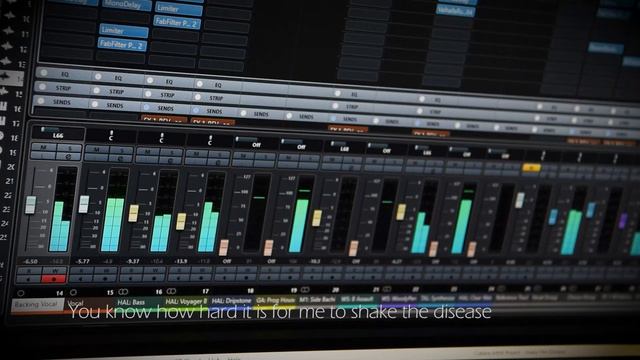Solo the Backing Vocal channel
The height and width of the screenshot is (360, 640).
tap(69, 147)
